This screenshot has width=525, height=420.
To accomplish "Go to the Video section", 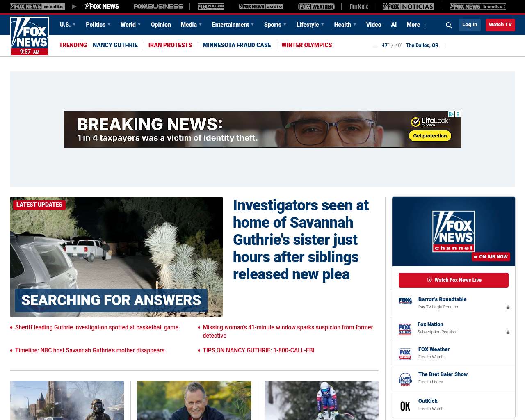I will (374, 25).
